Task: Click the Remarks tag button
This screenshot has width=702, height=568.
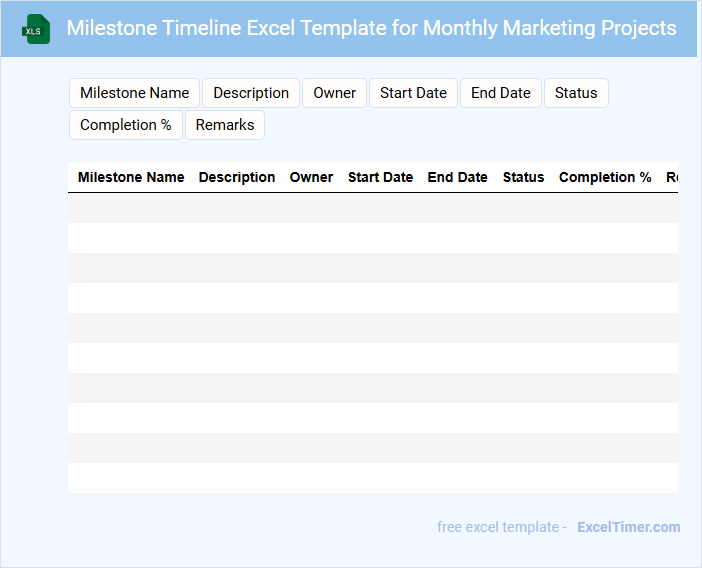Action: click(x=225, y=125)
